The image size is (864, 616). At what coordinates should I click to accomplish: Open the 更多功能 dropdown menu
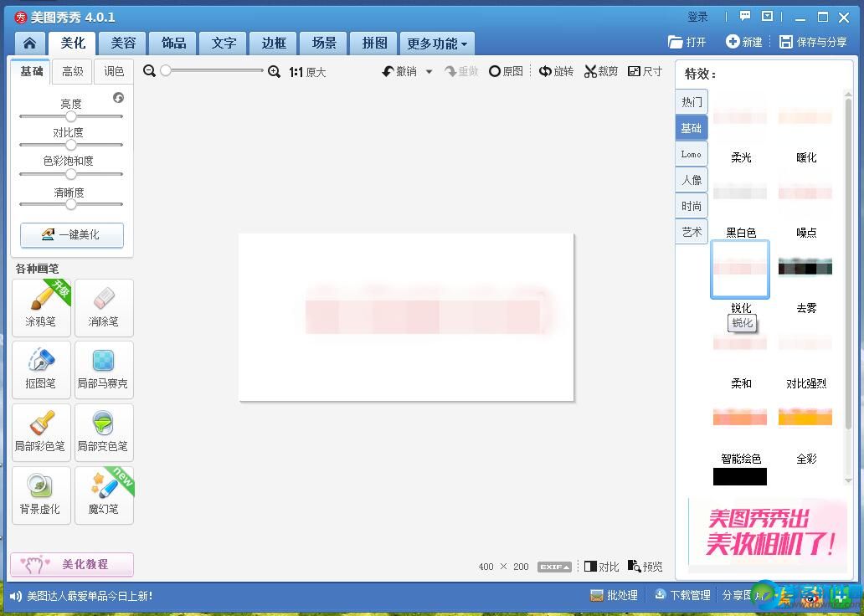437,44
